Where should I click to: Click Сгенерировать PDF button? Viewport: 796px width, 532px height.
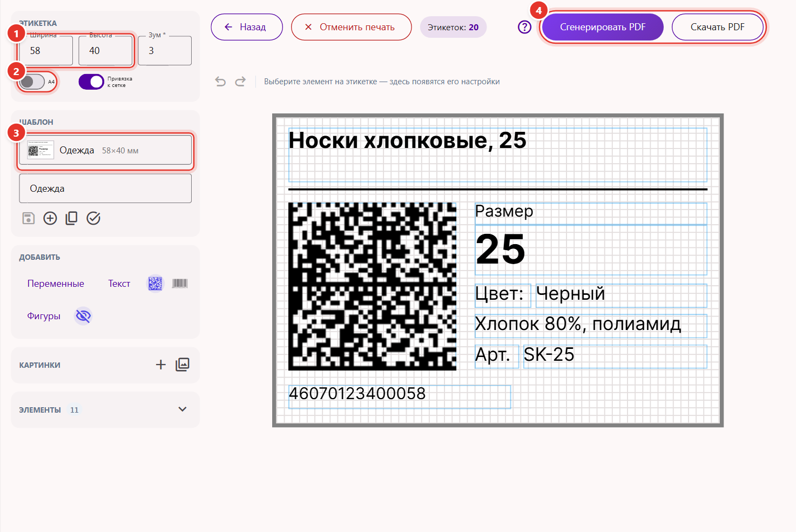tap(603, 27)
